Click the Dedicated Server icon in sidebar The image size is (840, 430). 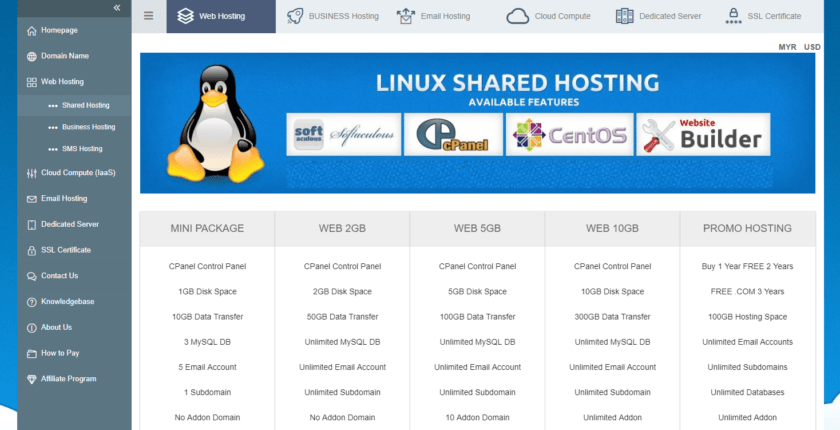pyautogui.click(x=32, y=224)
